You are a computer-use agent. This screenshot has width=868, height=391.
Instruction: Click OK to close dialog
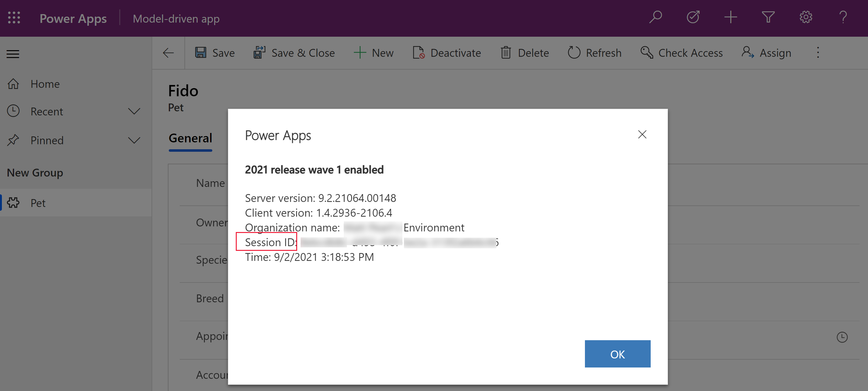(x=617, y=354)
